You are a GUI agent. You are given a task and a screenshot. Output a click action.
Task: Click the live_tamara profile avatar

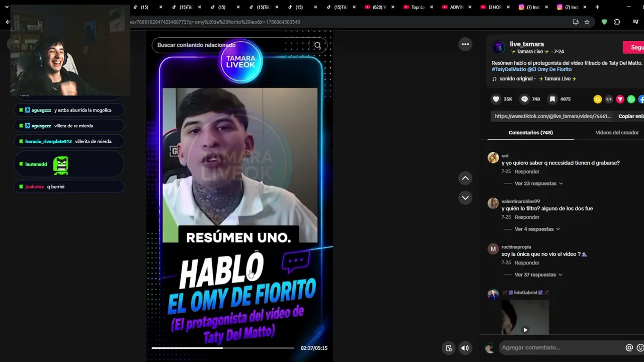(499, 47)
